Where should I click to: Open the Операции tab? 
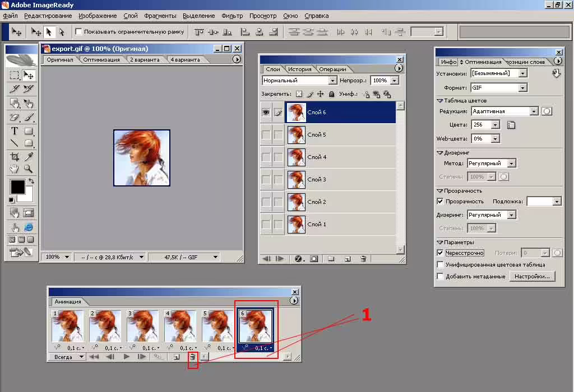click(332, 69)
